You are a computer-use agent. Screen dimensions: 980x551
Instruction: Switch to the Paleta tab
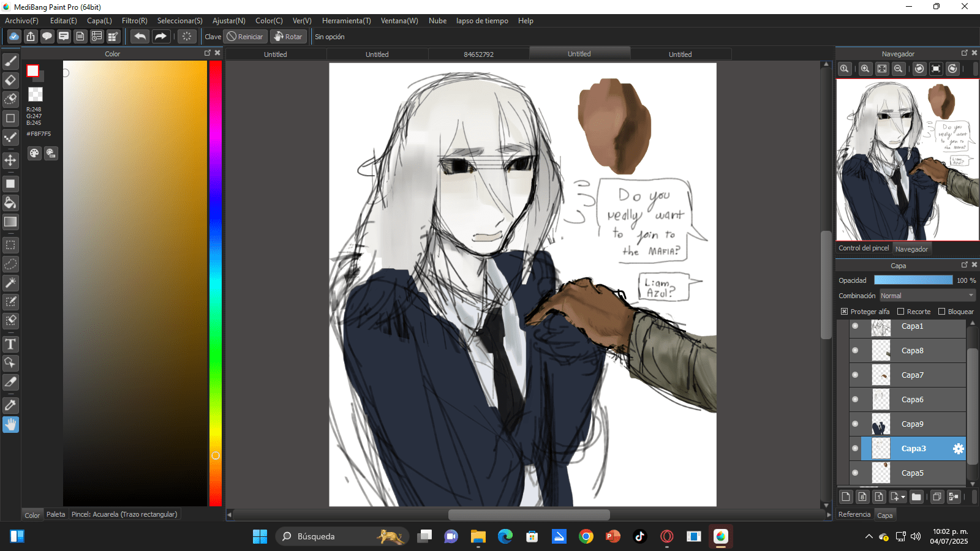(56, 514)
